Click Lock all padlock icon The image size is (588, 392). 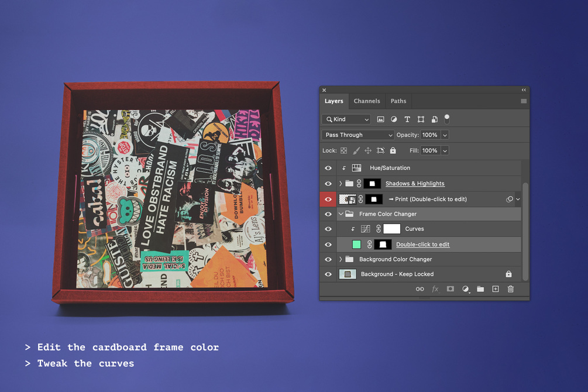click(x=393, y=150)
